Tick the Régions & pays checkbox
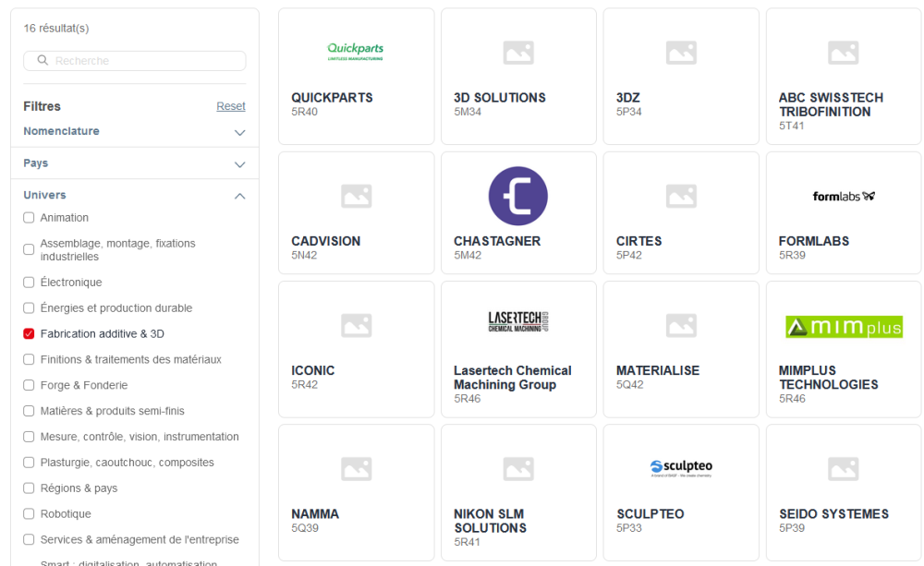Screen dimensions: 924x566 pyautogui.click(x=29, y=488)
